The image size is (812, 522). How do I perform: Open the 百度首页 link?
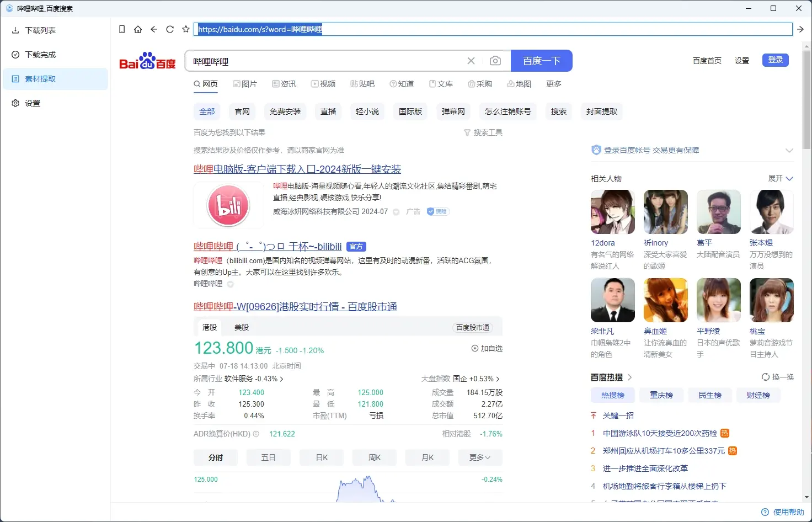707,61
